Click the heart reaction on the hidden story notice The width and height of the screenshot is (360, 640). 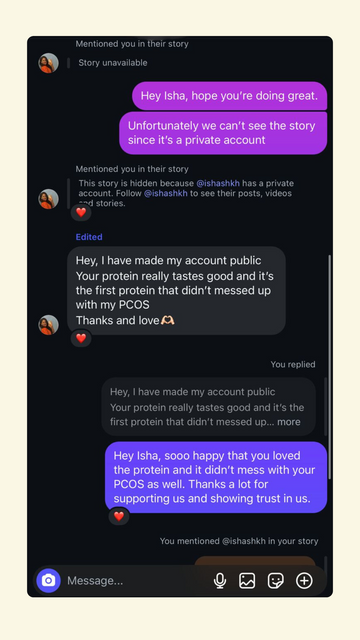[81, 212]
